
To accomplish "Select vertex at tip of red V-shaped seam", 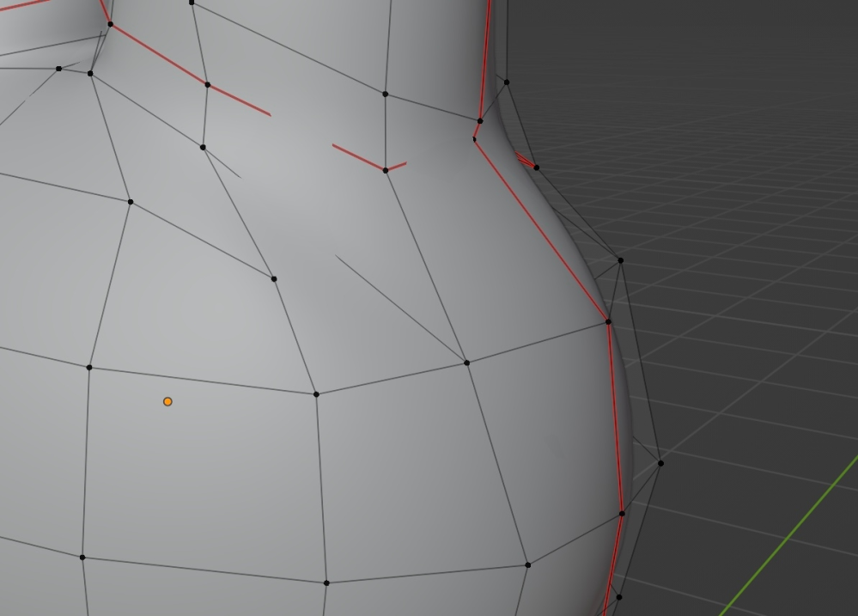I will pos(386,171).
